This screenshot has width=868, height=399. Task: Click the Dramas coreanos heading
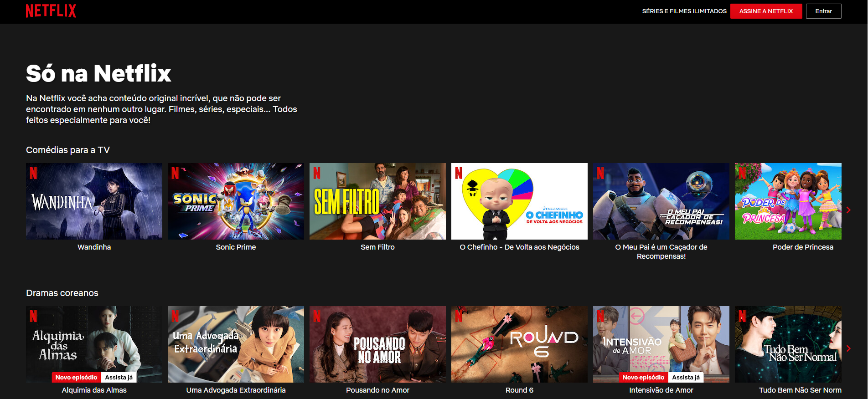[x=62, y=293]
